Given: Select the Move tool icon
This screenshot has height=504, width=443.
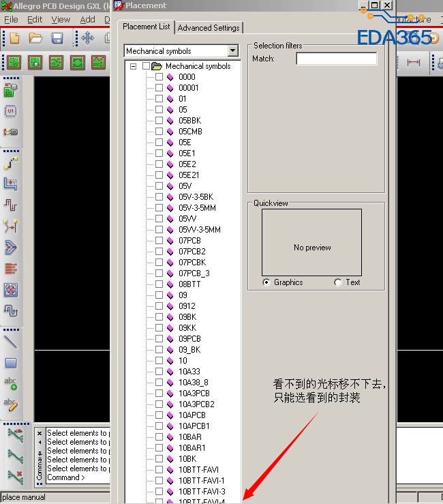Looking at the screenshot, I should pos(87,38).
